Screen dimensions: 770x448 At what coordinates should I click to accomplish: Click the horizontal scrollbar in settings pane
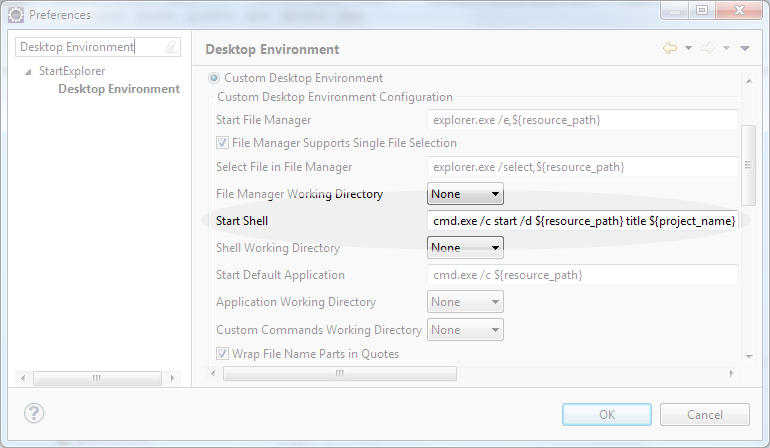pos(339,373)
